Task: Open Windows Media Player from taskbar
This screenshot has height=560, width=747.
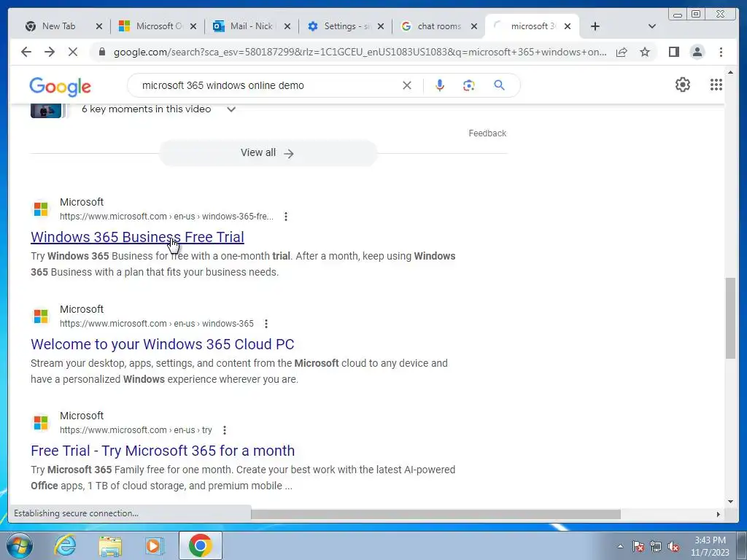Action: 154,545
